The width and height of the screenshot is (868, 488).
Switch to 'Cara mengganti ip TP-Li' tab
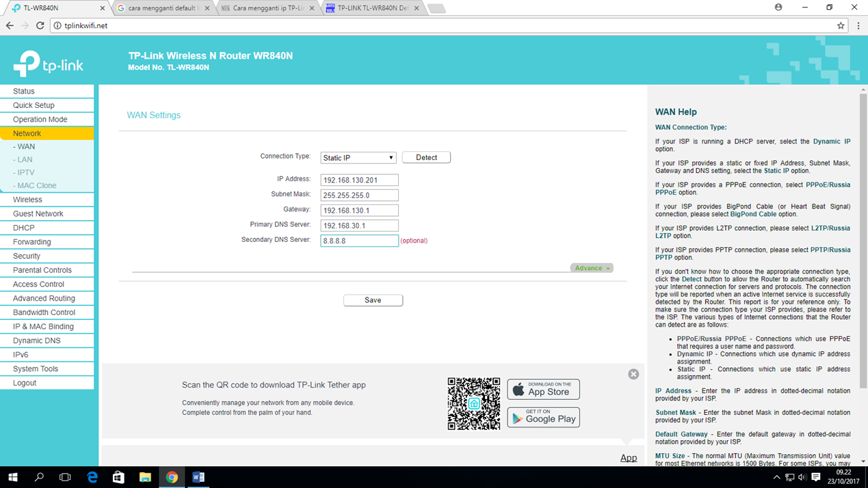pyautogui.click(x=267, y=8)
